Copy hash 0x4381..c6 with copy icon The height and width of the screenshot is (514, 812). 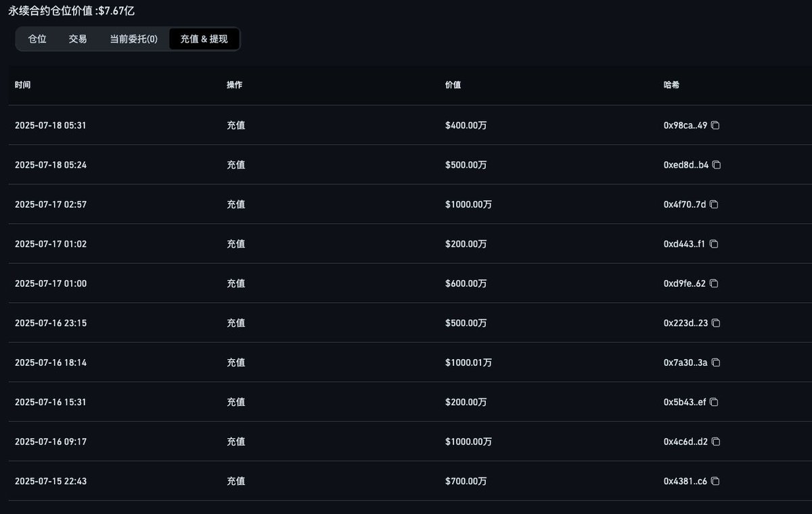(715, 482)
